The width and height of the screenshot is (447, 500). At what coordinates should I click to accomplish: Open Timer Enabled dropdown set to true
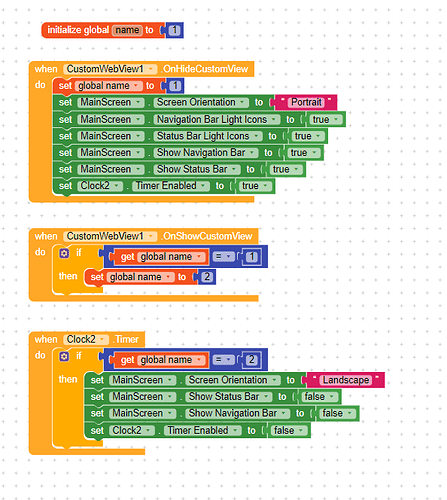click(171, 186)
